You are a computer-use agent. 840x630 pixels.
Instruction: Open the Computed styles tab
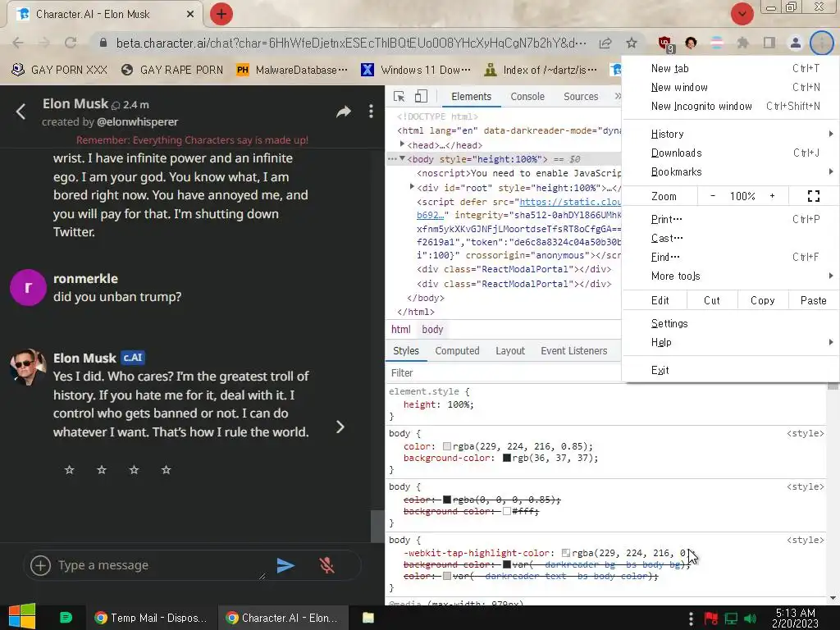457,351
